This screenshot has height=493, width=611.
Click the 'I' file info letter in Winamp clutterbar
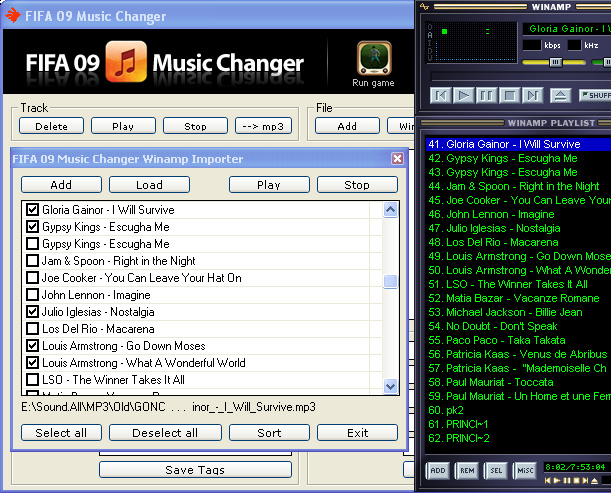430,43
